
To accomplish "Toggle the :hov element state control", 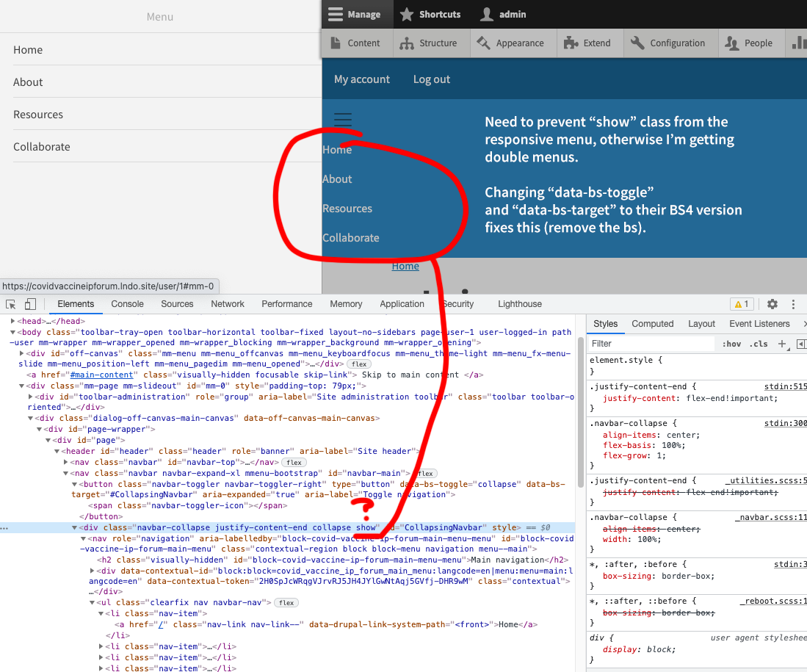I will pyautogui.click(x=731, y=344).
